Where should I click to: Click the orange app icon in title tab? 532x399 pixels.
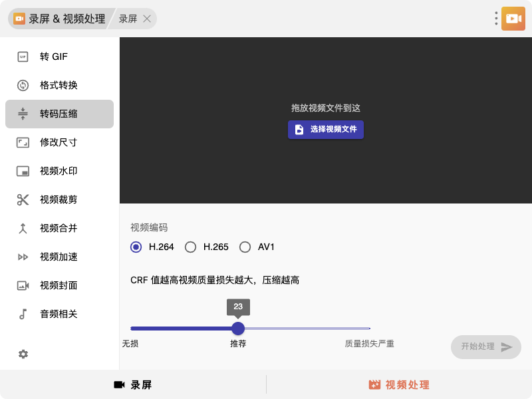point(19,19)
